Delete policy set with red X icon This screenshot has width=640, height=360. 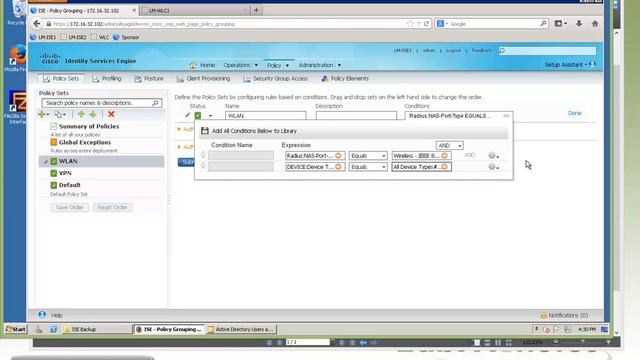(x=111, y=115)
